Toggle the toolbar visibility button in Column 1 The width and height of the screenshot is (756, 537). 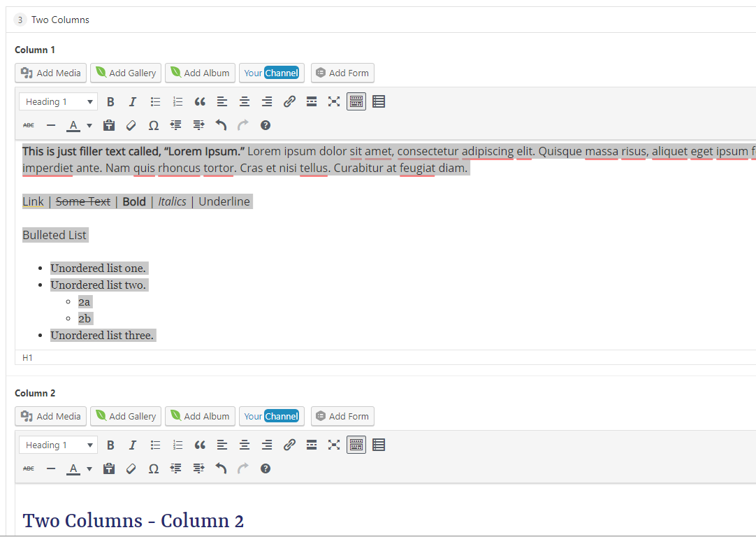pyautogui.click(x=356, y=102)
